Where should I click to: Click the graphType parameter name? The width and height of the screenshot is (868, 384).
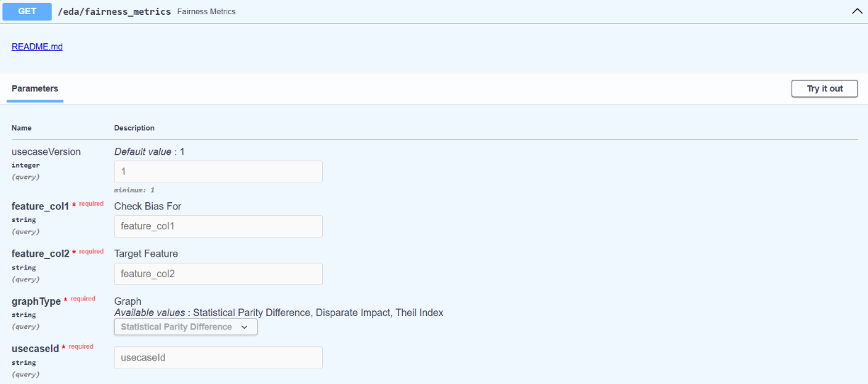36,301
